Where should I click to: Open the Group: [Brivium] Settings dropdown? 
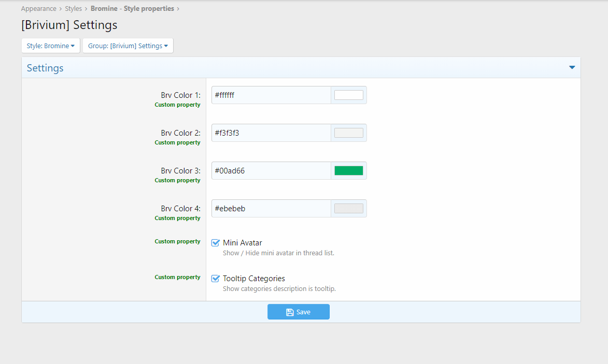[x=128, y=46]
